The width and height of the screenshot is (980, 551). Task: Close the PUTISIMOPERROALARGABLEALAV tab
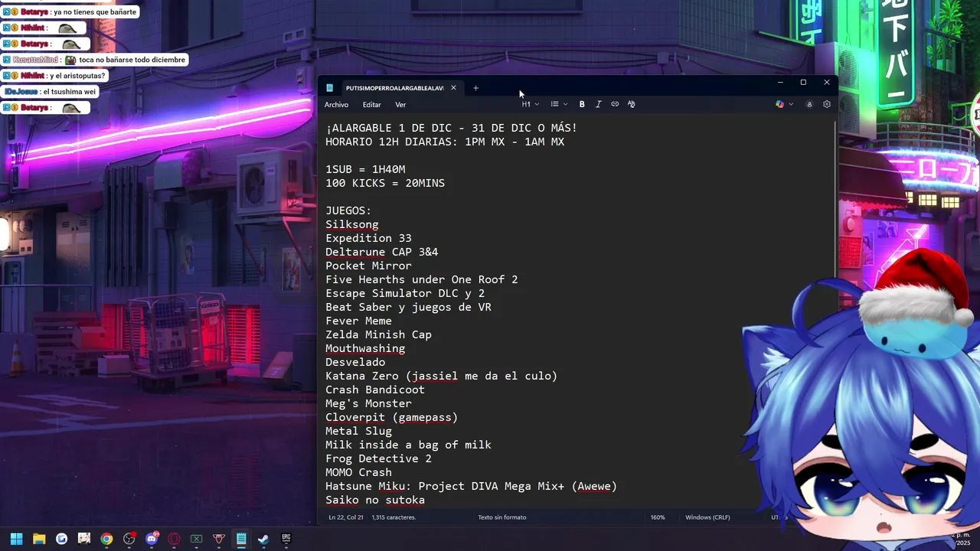click(x=453, y=88)
